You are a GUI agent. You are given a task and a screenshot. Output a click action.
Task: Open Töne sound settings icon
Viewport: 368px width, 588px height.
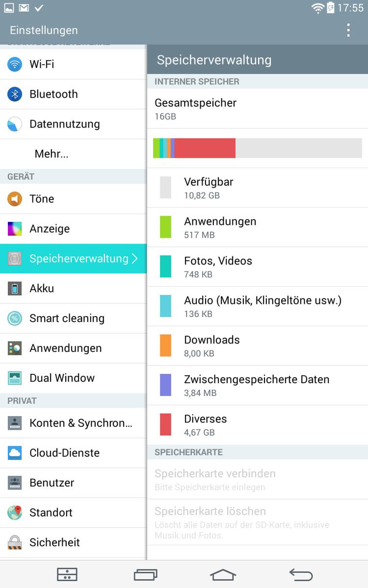coord(15,199)
